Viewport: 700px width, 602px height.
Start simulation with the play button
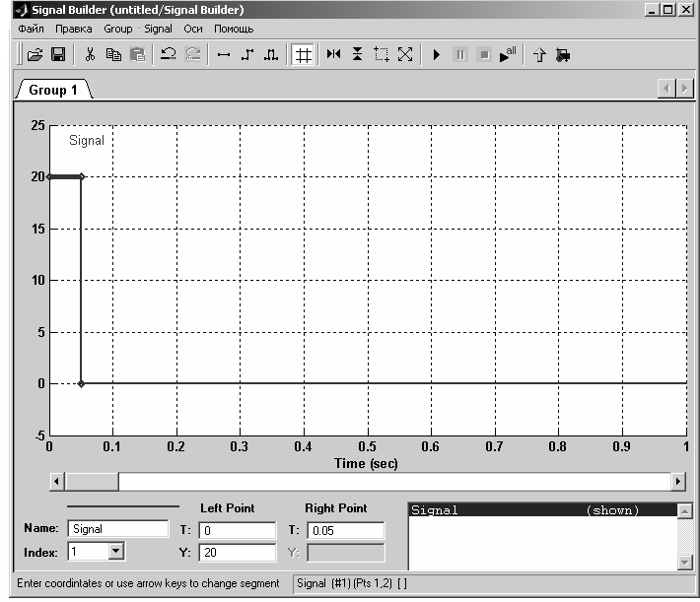pyautogui.click(x=436, y=55)
